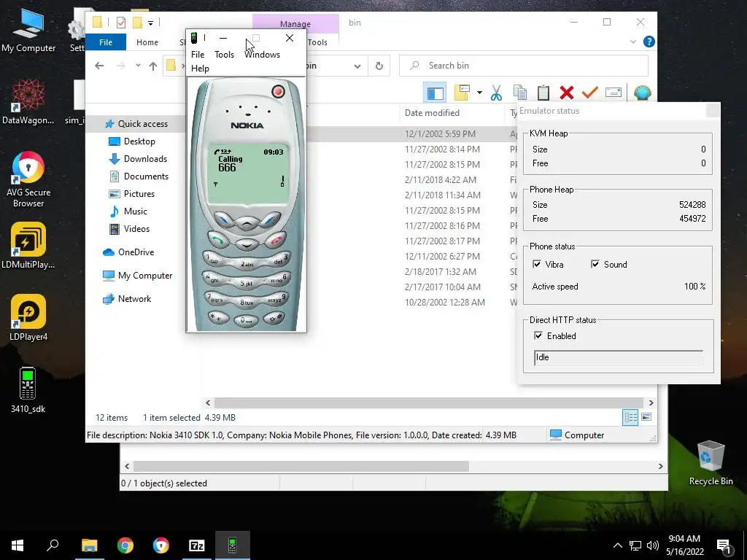Click the Explorer horizontal scrollbar track

(x=429, y=402)
